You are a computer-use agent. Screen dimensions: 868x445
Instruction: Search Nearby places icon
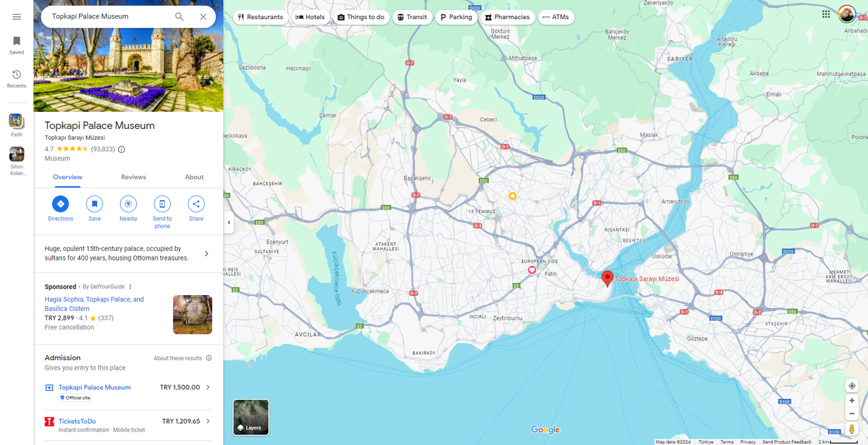click(x=128, y=204)
